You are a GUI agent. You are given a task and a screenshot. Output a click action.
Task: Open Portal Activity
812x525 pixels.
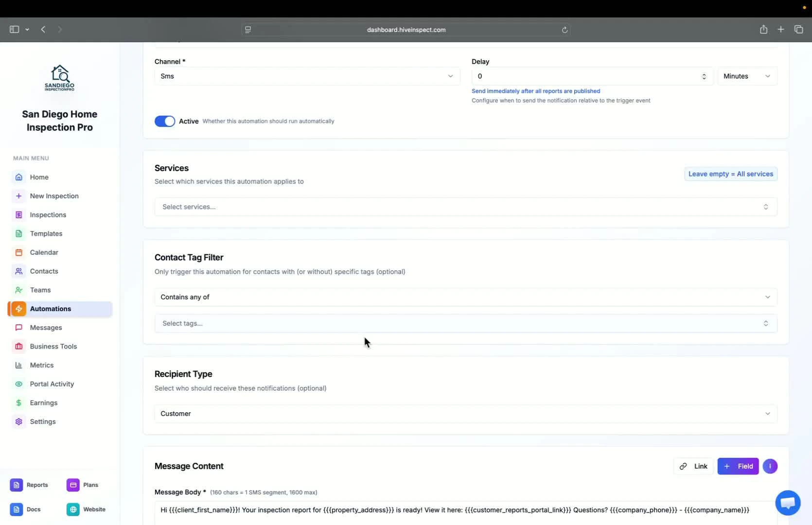[x=51, y=384]
